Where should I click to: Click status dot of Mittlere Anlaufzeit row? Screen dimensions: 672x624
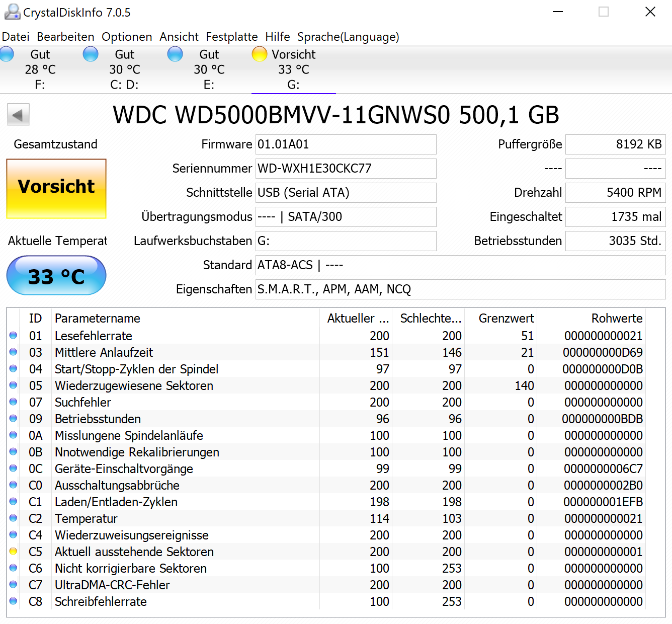tap(13, 352)
